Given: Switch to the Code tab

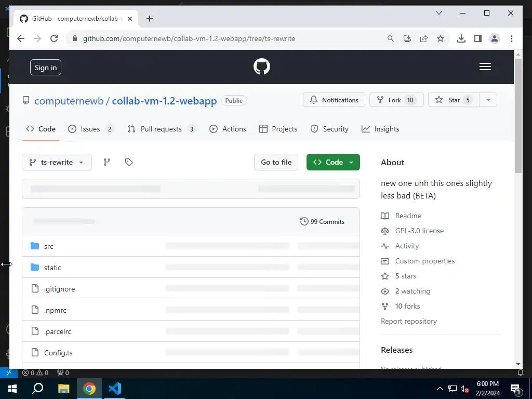Looking at the screenshot, I should pyautogui.click(x=41, y=129).
